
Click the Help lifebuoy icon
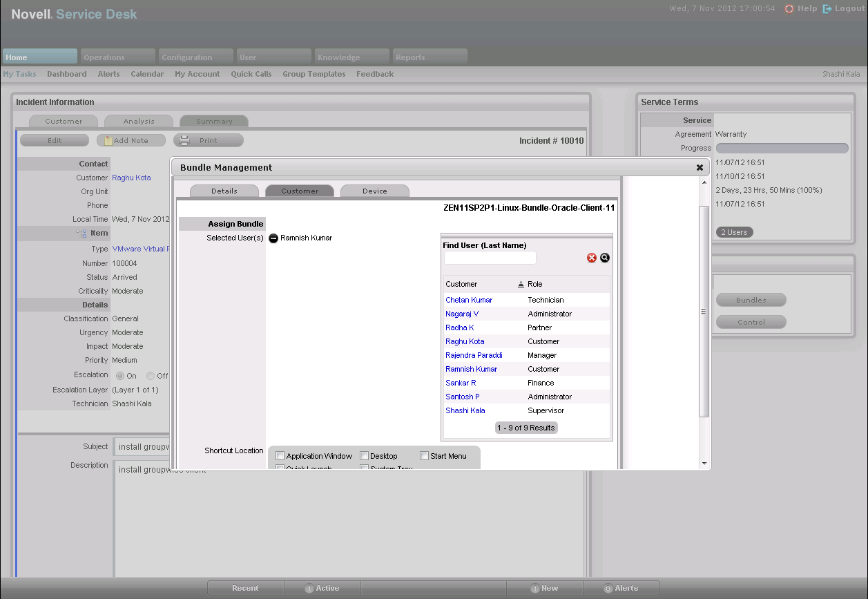[789, 9]
